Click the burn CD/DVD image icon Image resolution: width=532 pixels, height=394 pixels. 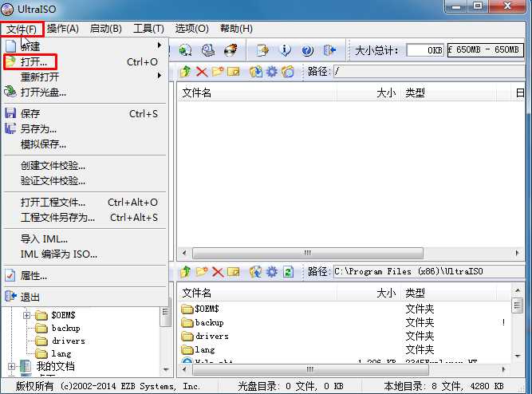coord(231,50)
